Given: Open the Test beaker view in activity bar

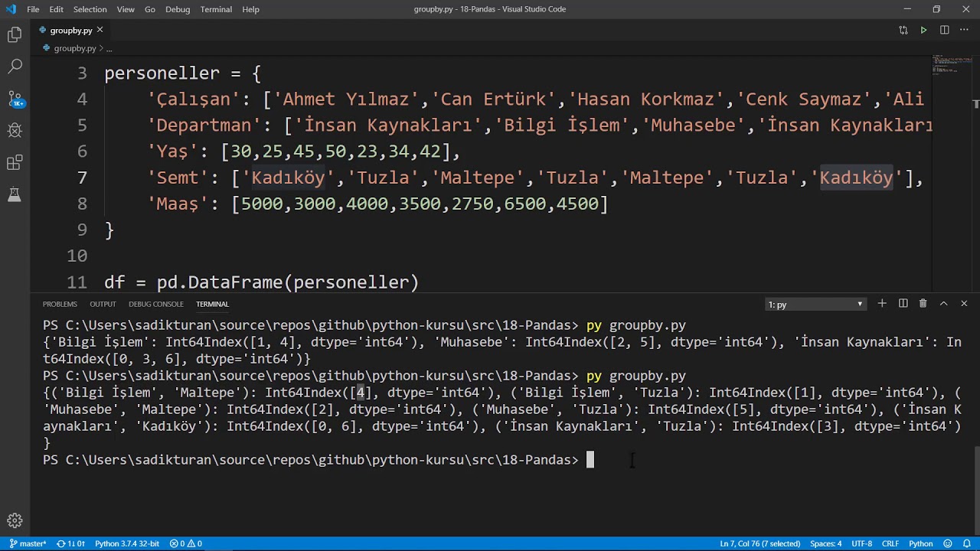Looking at the screenshot, I should (15, 194).
